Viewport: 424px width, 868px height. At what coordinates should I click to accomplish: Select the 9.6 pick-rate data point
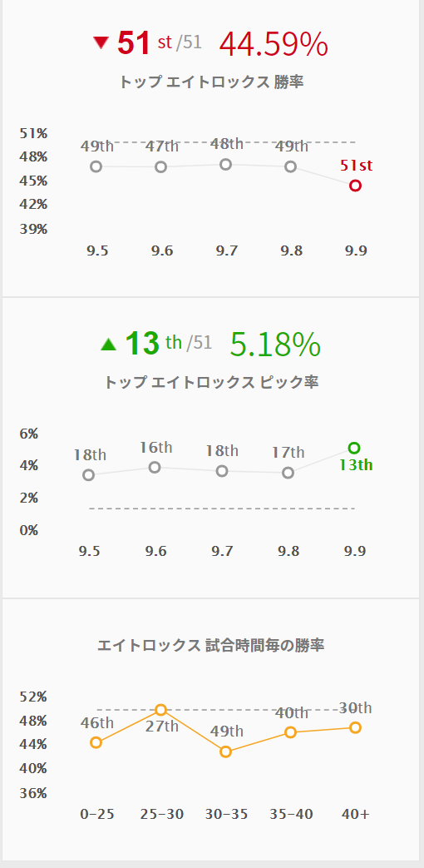(x=155, y=467)
